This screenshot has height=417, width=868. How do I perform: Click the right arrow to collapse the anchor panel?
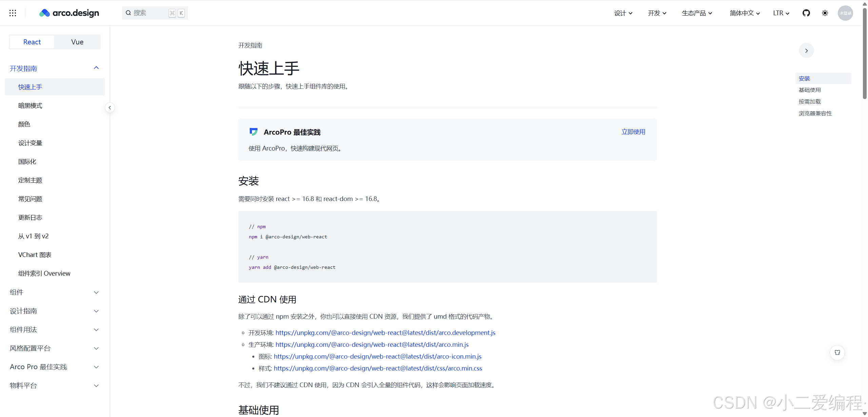[806, 51]
